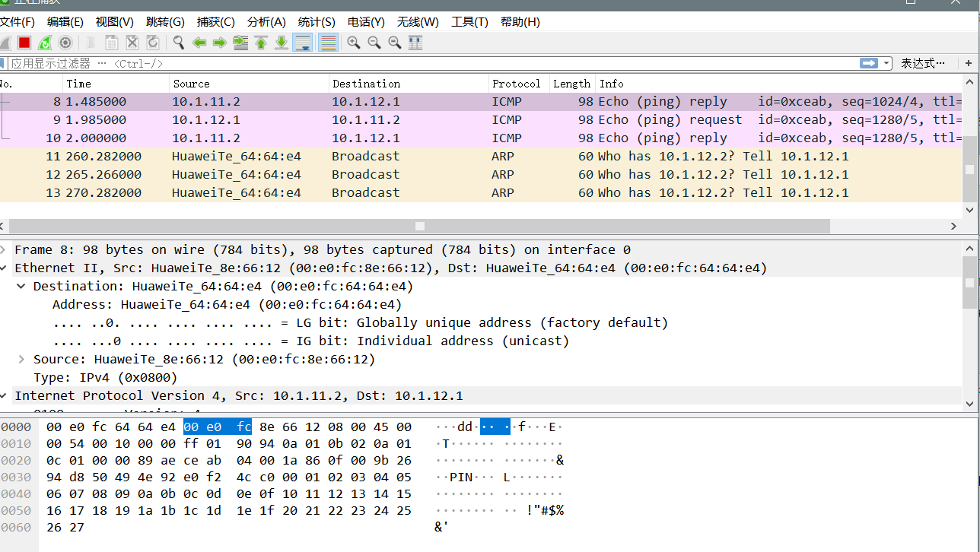Screen dimensions: 980x552
Task: Stop the running packet capture
Action: [x=24, y=43]
